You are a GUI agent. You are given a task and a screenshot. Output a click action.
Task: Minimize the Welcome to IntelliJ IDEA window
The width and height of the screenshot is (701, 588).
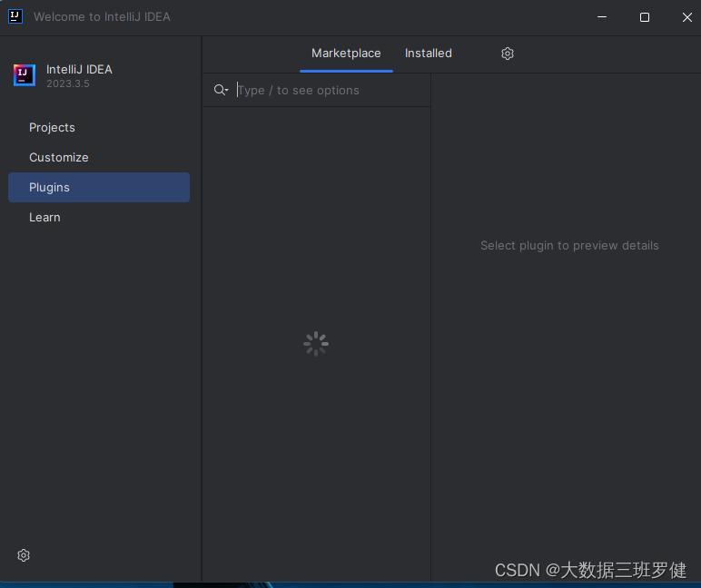[x=602, y=17]
